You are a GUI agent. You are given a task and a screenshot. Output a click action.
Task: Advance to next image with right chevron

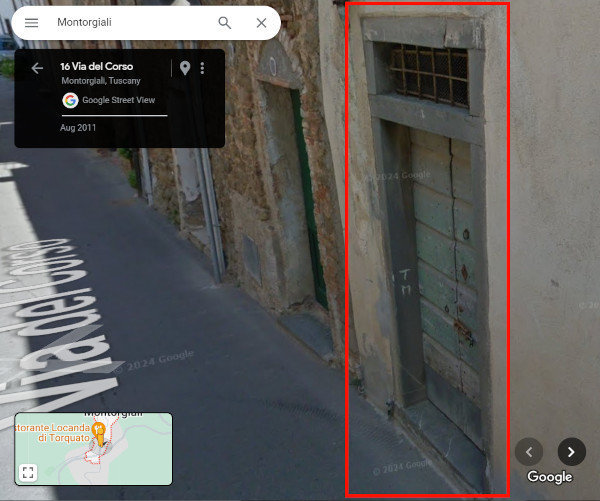[x=572, y=452]
